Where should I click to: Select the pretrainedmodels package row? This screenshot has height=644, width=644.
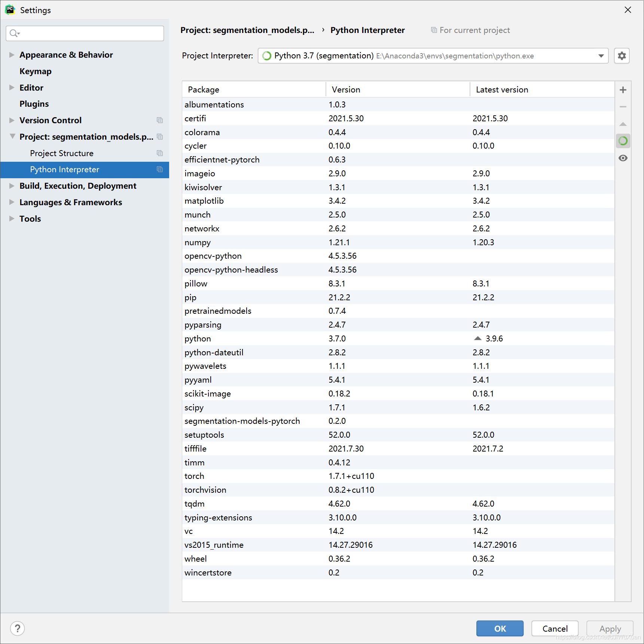point(398,311)
